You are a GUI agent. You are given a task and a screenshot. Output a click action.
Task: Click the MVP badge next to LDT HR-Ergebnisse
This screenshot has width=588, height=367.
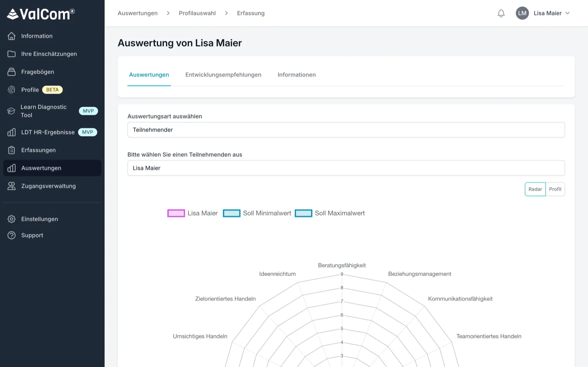point(88,132)
